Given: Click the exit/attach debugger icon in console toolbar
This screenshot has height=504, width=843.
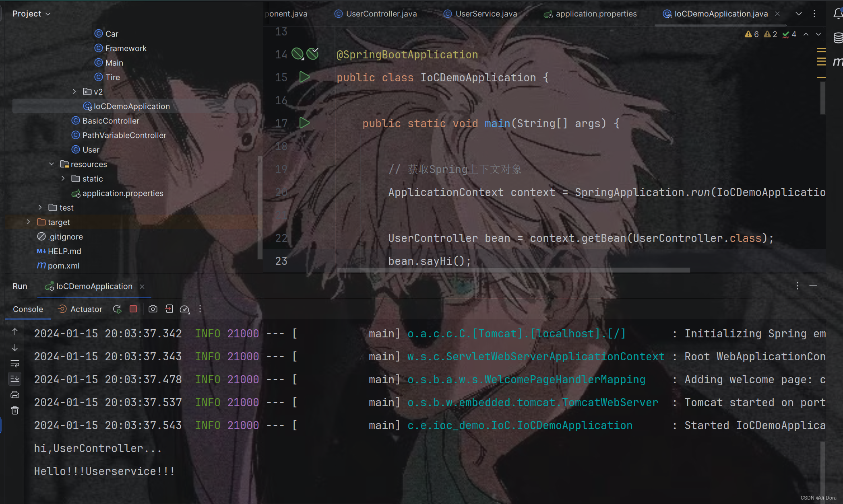Looking at the screenshot, I should tap(169, 309).
